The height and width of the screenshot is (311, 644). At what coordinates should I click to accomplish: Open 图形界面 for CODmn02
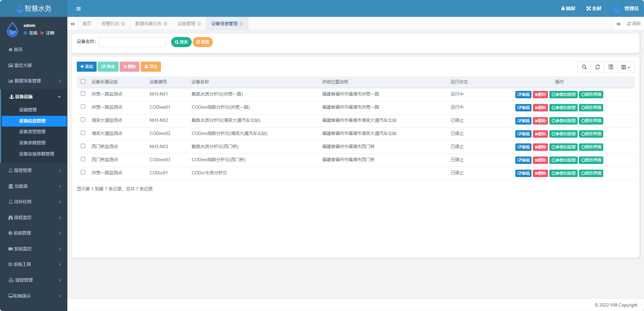[591, 134]
